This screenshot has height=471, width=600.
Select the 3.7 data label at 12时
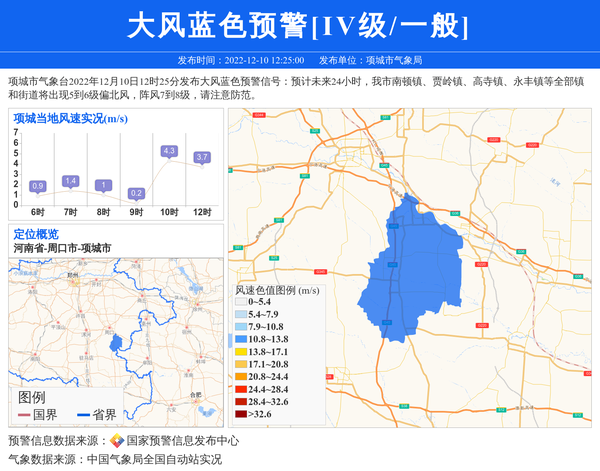click(202, 157)
